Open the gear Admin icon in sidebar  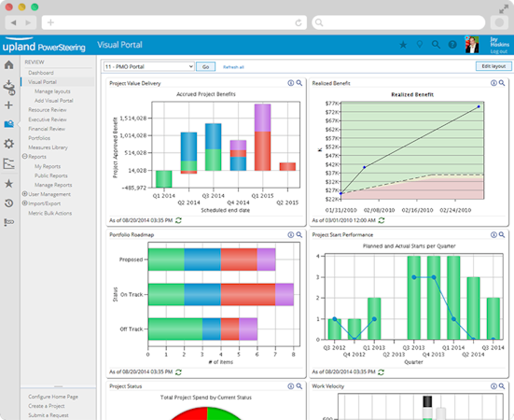[8, 144]
